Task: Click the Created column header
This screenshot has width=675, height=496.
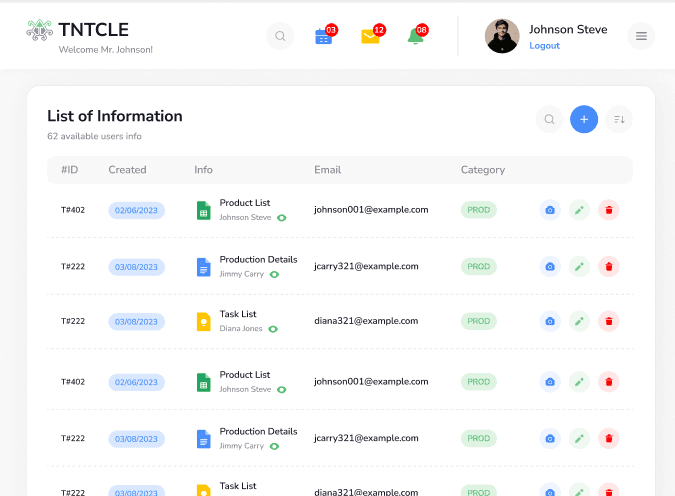Action: [127, 170]
